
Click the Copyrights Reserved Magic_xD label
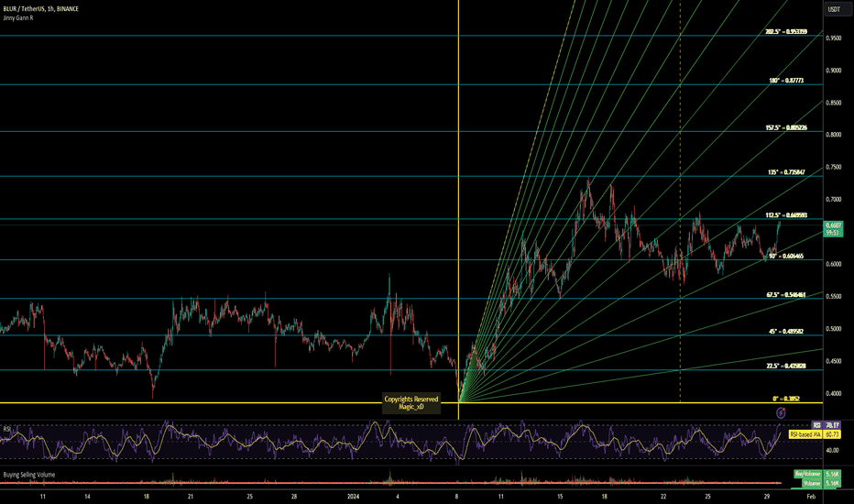tap(411, 402)
